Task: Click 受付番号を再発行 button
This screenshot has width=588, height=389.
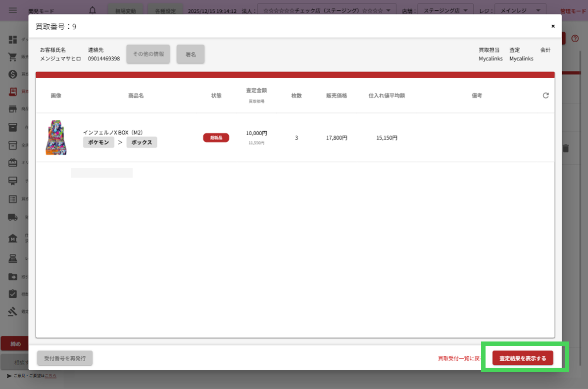Action: (x=65, y=358)
